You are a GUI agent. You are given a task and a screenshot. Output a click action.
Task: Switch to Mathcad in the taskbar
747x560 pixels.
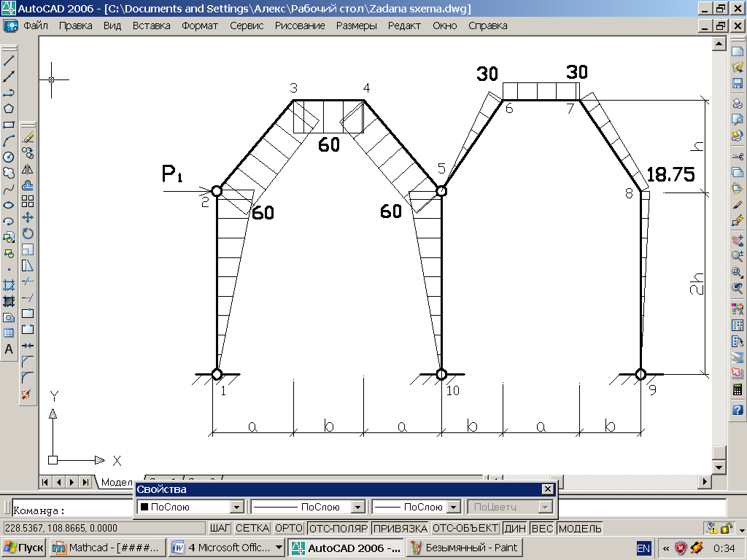click(107, 548)
